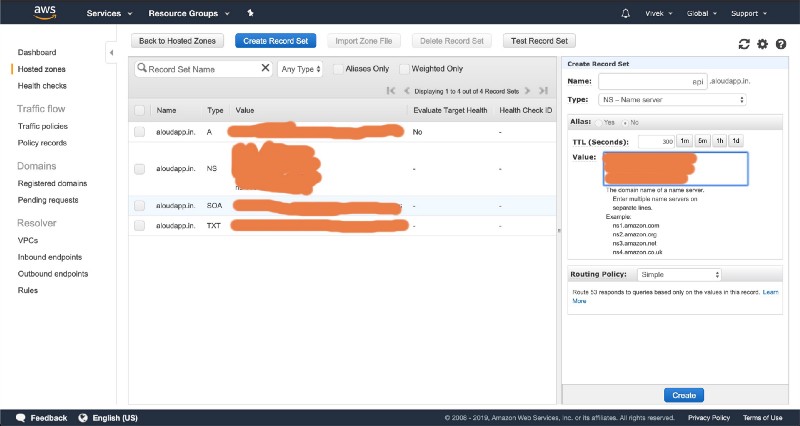The height and width of the screenshot is (426, 800).
Task: Go to first page of record sets
Action: 391,91
